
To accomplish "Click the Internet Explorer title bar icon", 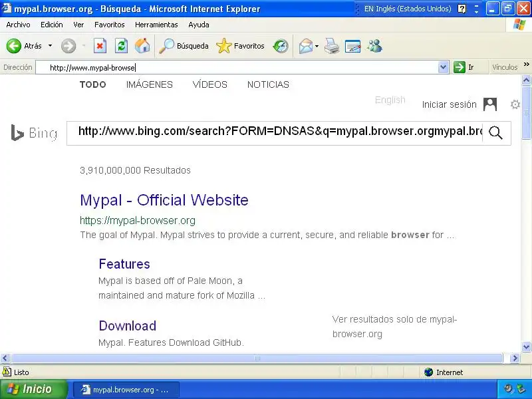I will 7,8.
